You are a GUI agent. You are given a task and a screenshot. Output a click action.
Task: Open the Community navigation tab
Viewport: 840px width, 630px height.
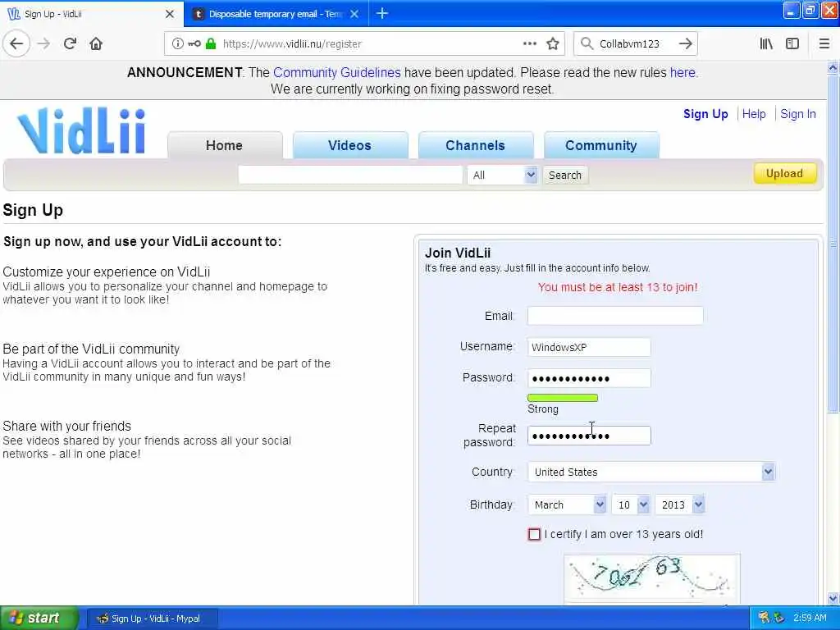[601, 145]
